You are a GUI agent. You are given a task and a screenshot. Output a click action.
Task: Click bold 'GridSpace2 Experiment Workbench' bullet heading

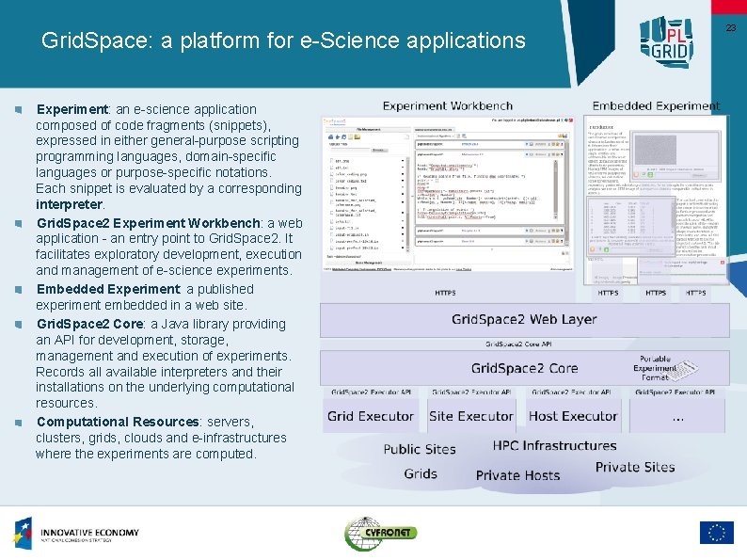[148, 223]
